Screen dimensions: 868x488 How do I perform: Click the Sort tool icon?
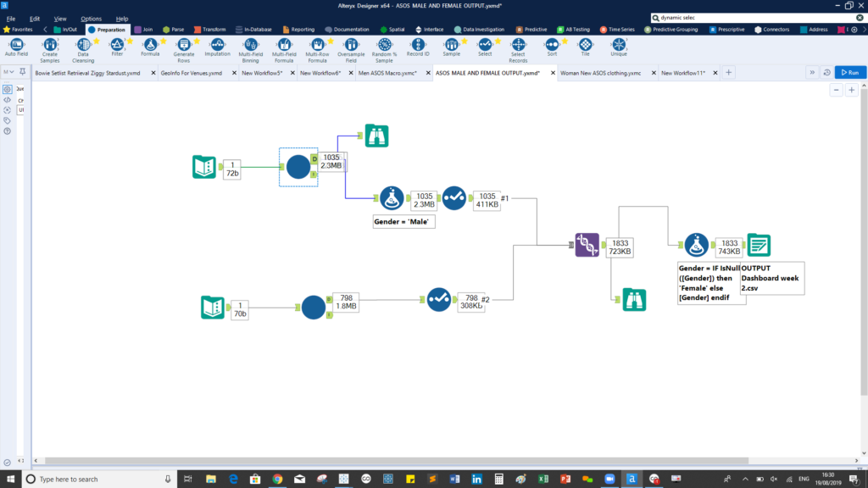tap(552, 44)
